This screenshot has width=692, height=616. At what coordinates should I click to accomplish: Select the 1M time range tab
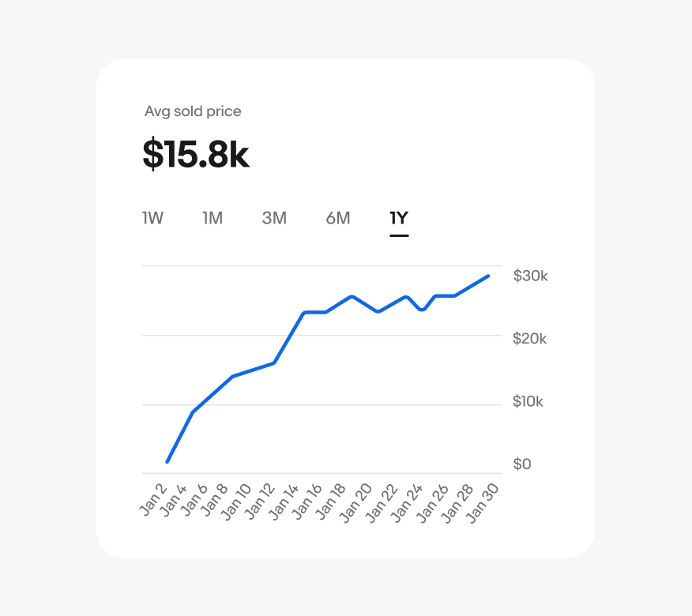click(212, 218)
